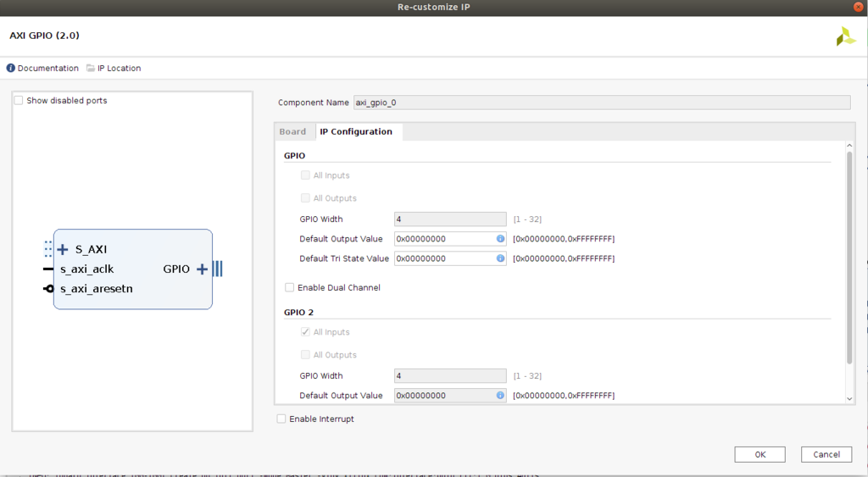This screenshot has height=477, width=868.
Task: Click the S_AXI port label
Action: click(92, 250)
